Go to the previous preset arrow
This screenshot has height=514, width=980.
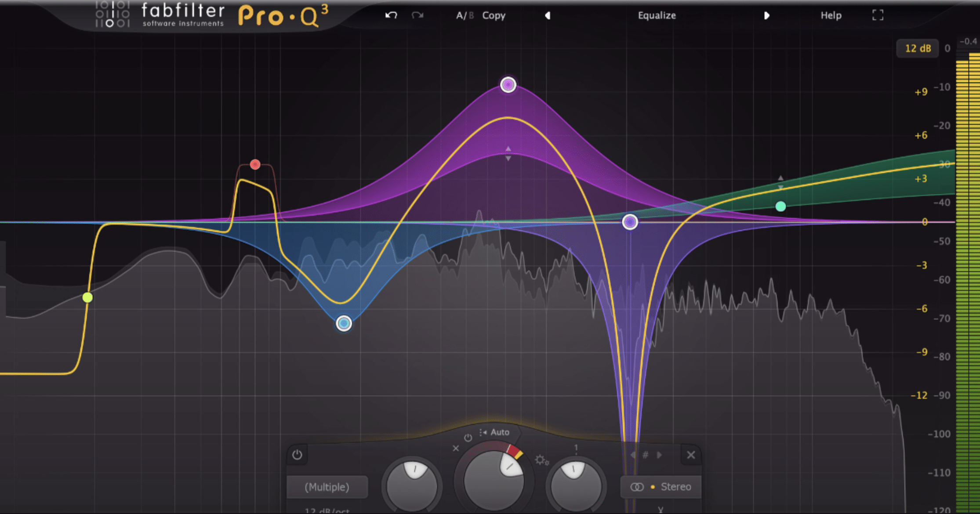tap(548, 15)
